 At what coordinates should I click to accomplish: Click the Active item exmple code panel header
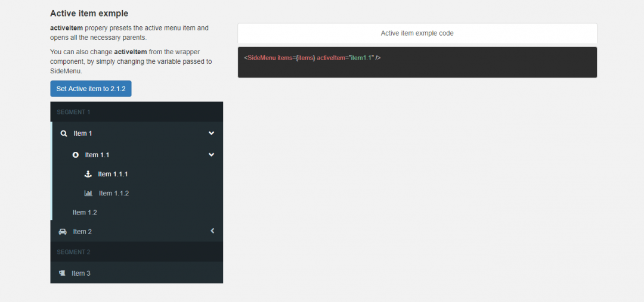[417, 33]
